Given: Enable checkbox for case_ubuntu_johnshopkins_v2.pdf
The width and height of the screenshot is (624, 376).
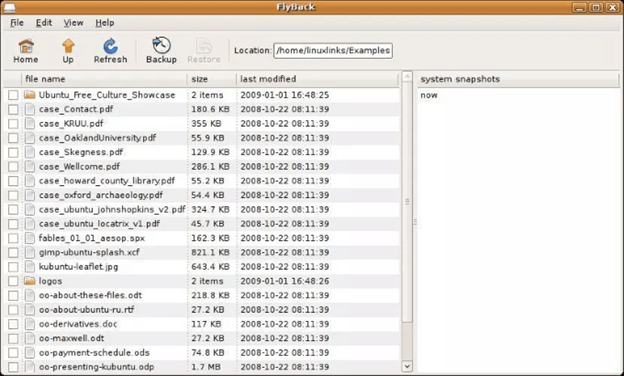Looking at the screenshot, I should pyautogui.click(x=13, y=210).
